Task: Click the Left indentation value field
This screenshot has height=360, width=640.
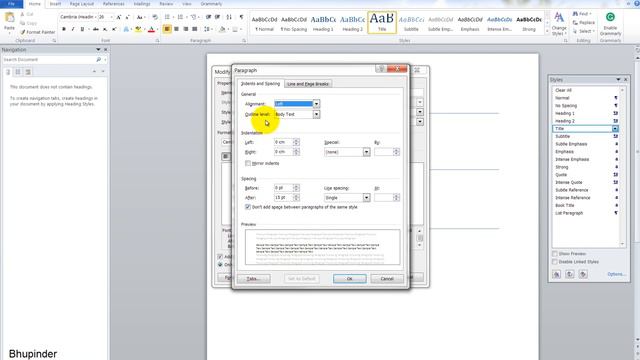Action: pyautogui.click(x=283, y=142)
